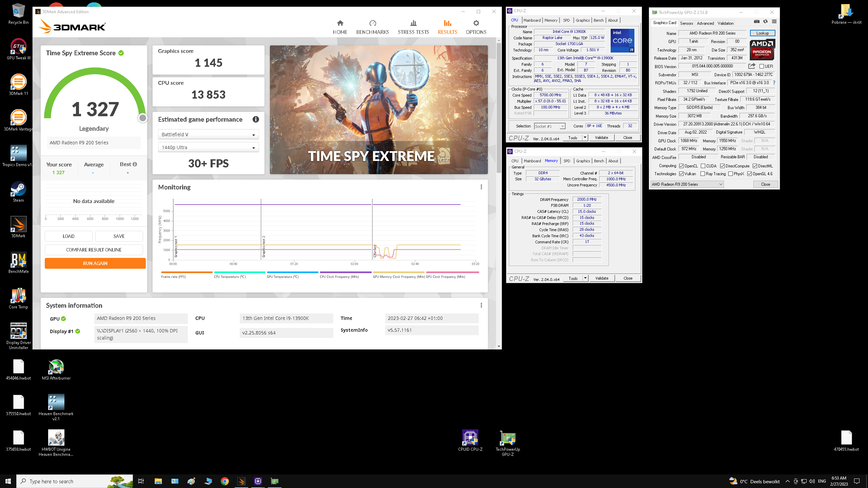868x488 pixels.
Task: Open the CPUID CPU-Z desktop shortcut
Action: point(470,441)
